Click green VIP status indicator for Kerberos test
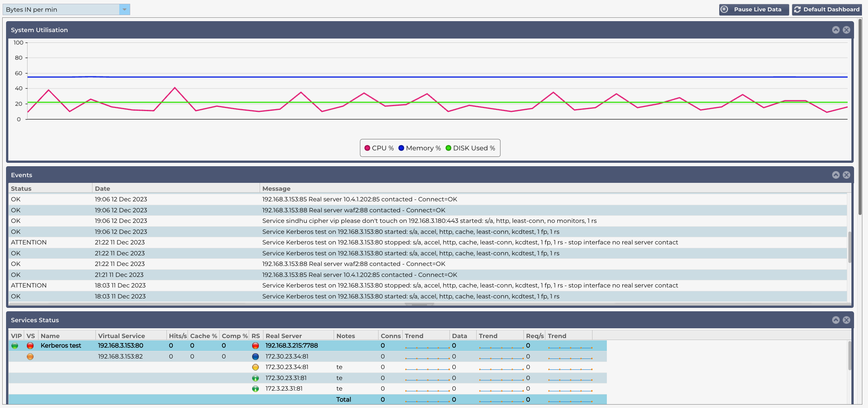Viewport: 868px width, 408px height. (15, 346)
